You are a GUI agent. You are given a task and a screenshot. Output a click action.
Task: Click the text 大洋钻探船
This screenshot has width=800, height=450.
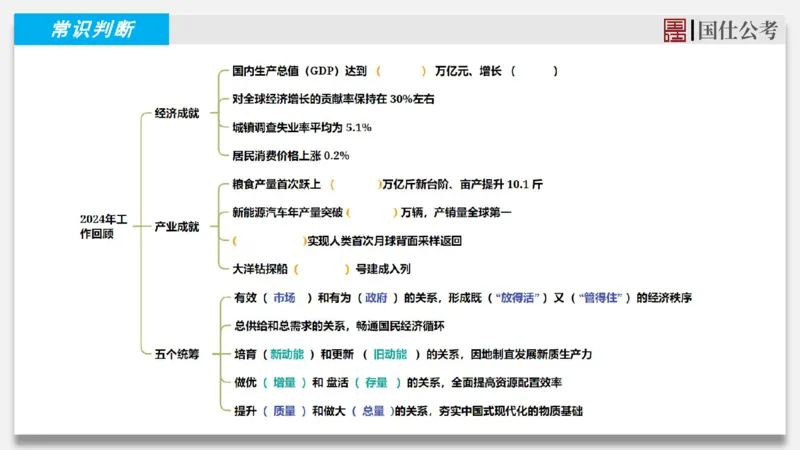tap(260, 269)
